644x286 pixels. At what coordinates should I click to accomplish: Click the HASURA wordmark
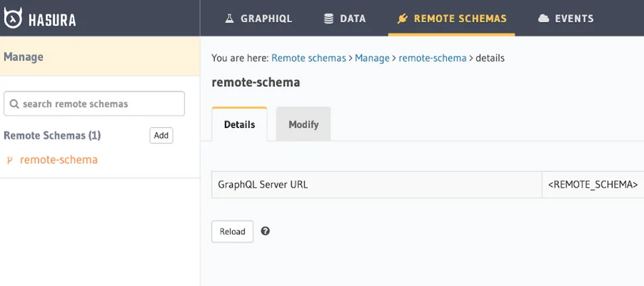pyautogui.click(x=52, y=19)
